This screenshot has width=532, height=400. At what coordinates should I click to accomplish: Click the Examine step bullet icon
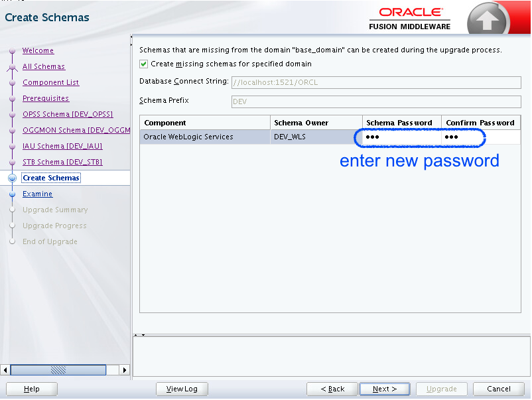[x=12, y=194]
